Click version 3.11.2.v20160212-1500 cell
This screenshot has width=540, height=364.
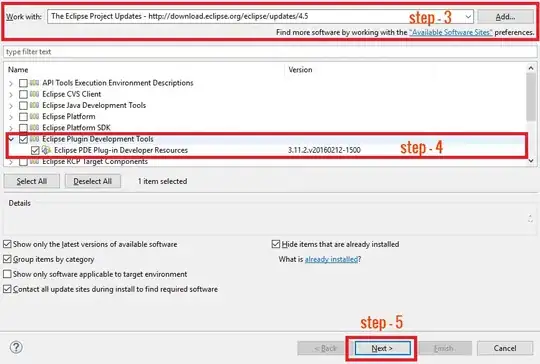pos(324,150)
